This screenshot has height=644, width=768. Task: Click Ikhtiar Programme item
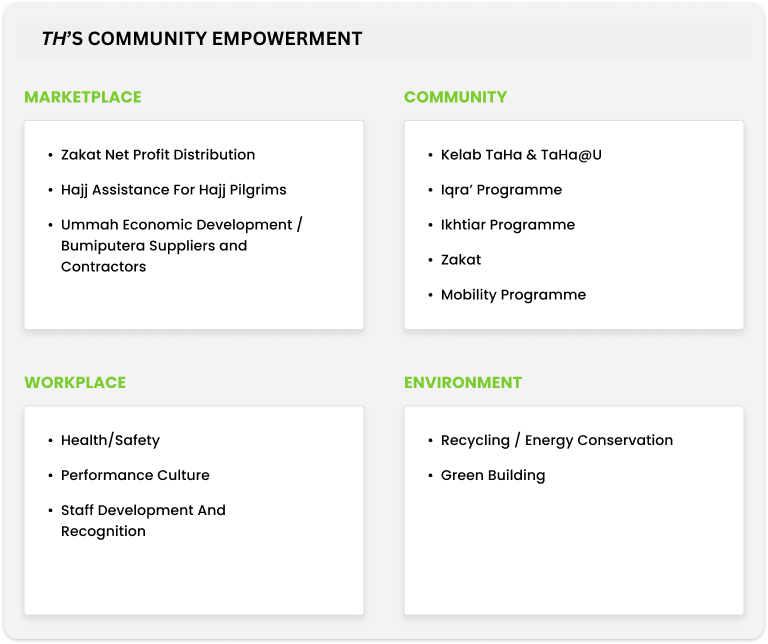point(508,225)
